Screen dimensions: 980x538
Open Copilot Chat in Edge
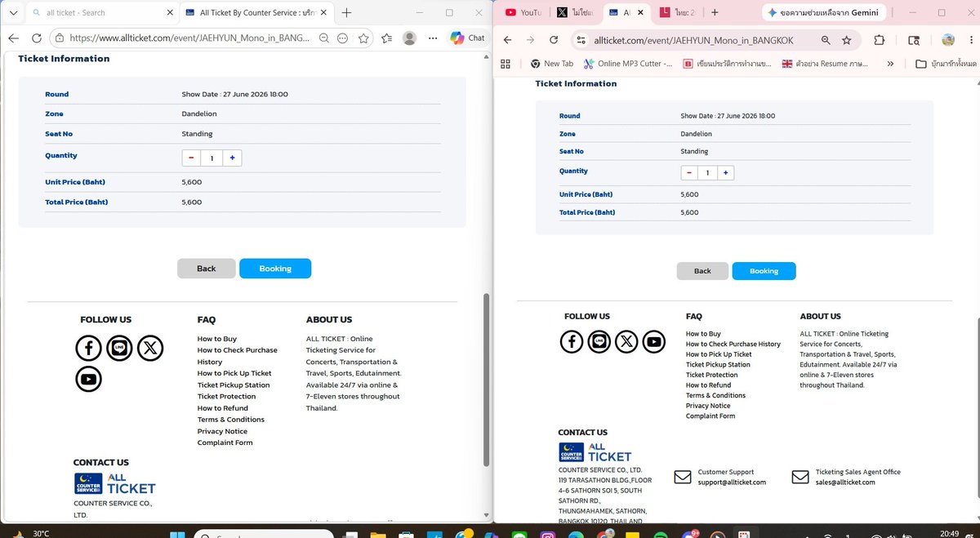[468, 38]
